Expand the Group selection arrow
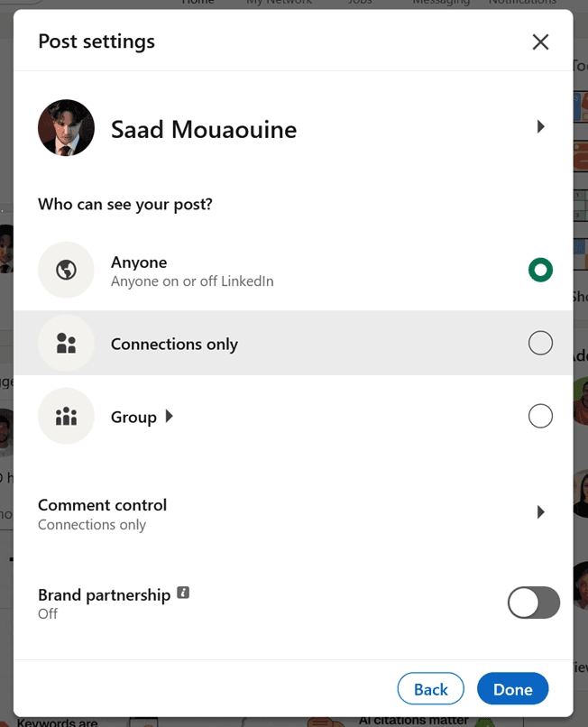588x727 pixels. (168, 416)
